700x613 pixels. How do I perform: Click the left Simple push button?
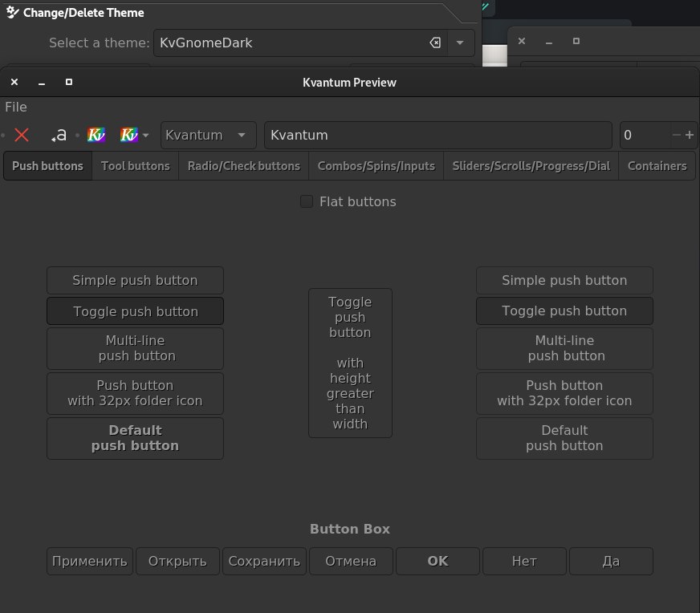point(136,280)
